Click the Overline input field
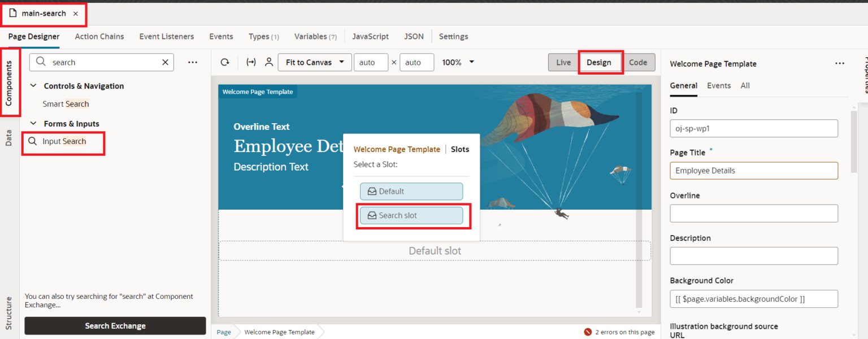 click(754, 213)
